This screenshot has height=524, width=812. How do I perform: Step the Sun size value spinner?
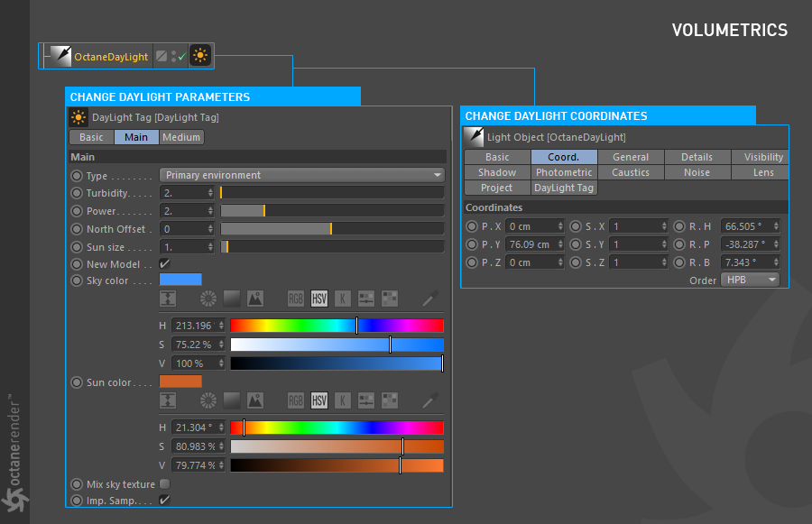[210, 247]
